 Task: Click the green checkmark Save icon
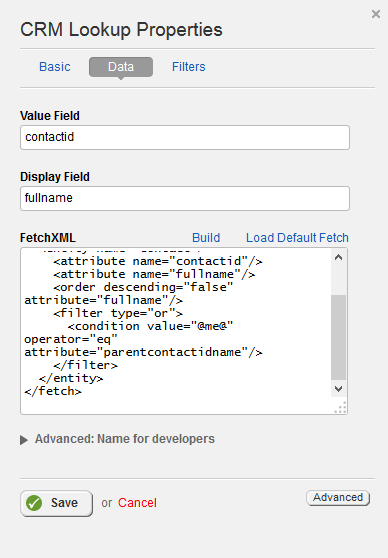coord(34,503)
